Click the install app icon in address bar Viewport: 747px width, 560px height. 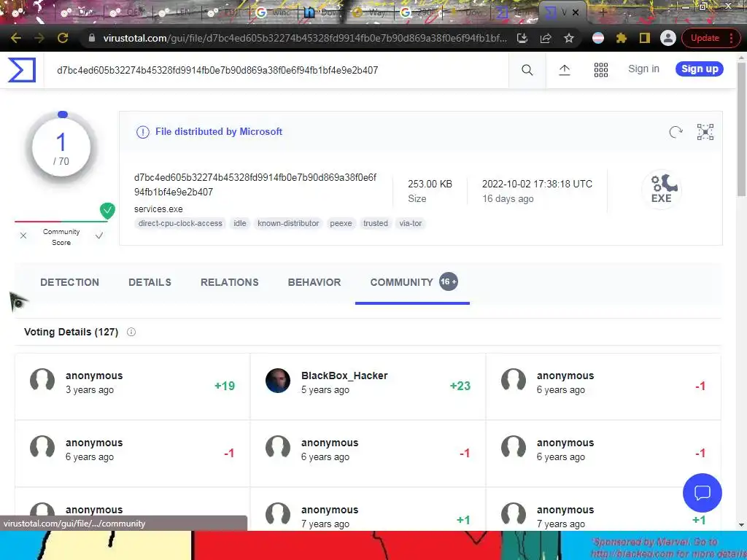point(522,38)
